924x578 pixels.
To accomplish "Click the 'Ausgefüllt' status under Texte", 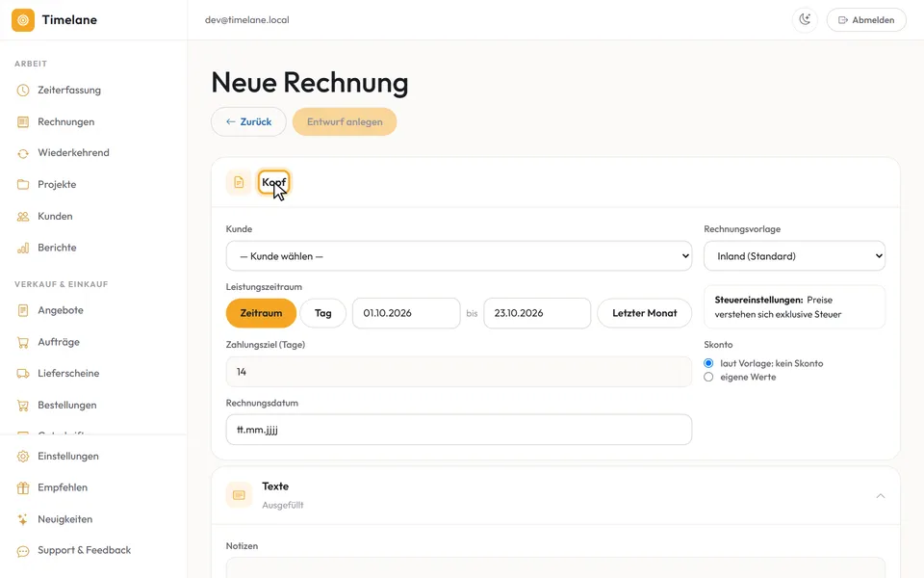I will [283, 506].
